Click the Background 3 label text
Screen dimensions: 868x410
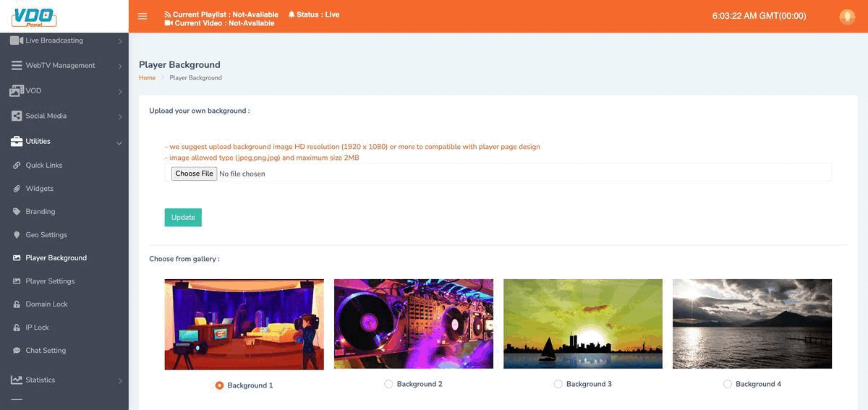pos(589,384)
